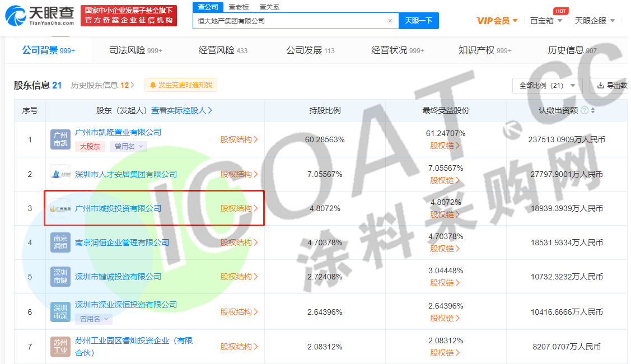Image resolution: width=631 pixels, height=364 pixels.
Task: Click the Guangzhou Kailong company avatar icon
Action: pyautogui.click(x=60, y=139)
